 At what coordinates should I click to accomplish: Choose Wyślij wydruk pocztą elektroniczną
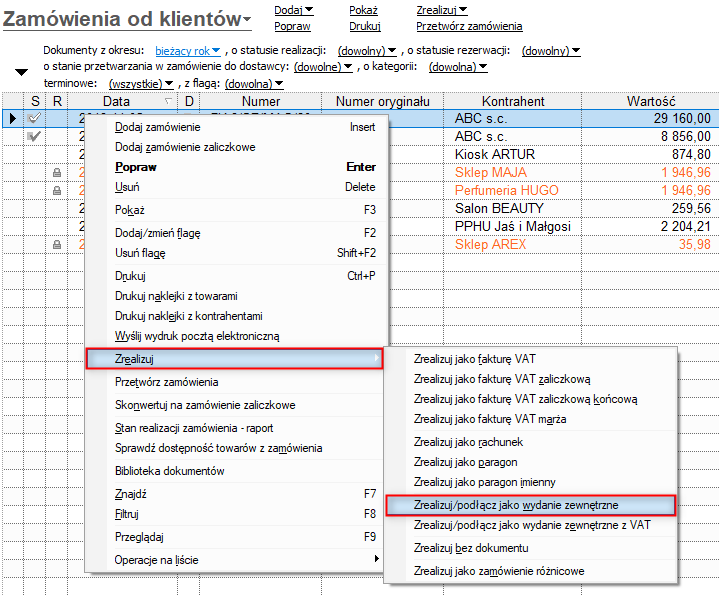[x=235, y=336]
